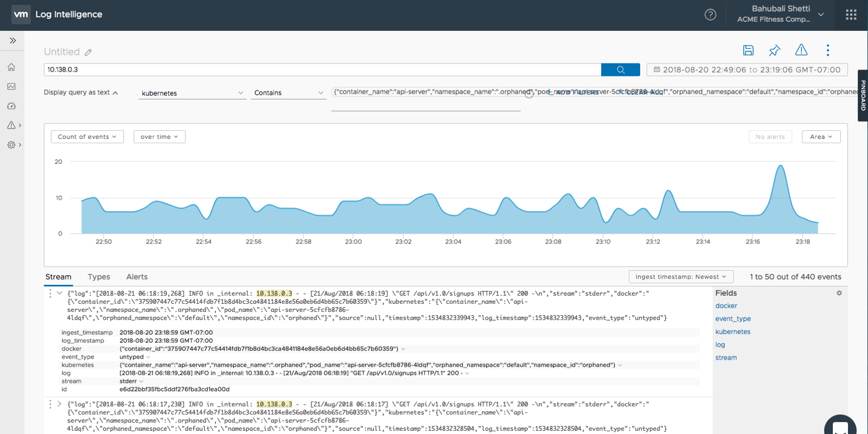Select the event_type field link
Image resolution: width=868 pixels, height=434 pixels.
point(733,319)
